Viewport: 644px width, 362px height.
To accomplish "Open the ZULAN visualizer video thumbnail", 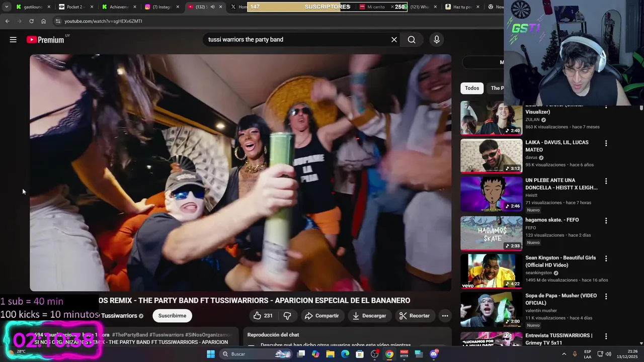I will click(492, 118).
